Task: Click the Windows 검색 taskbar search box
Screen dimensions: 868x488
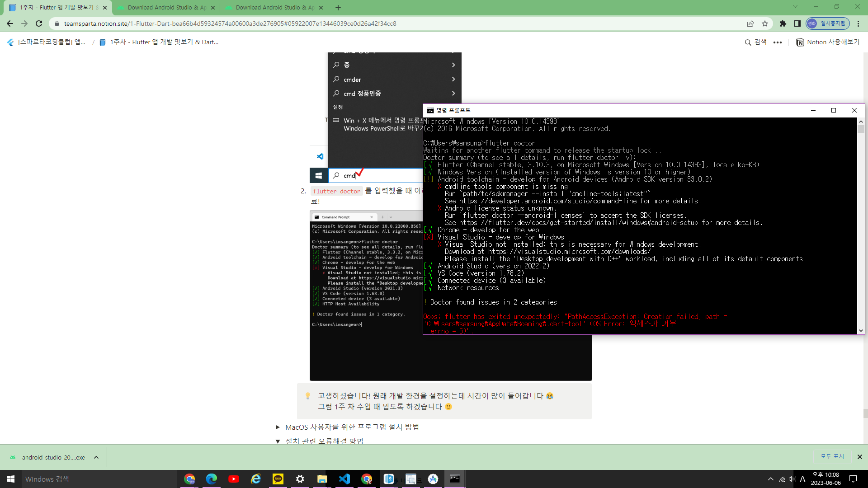Action: click(99, 479)
